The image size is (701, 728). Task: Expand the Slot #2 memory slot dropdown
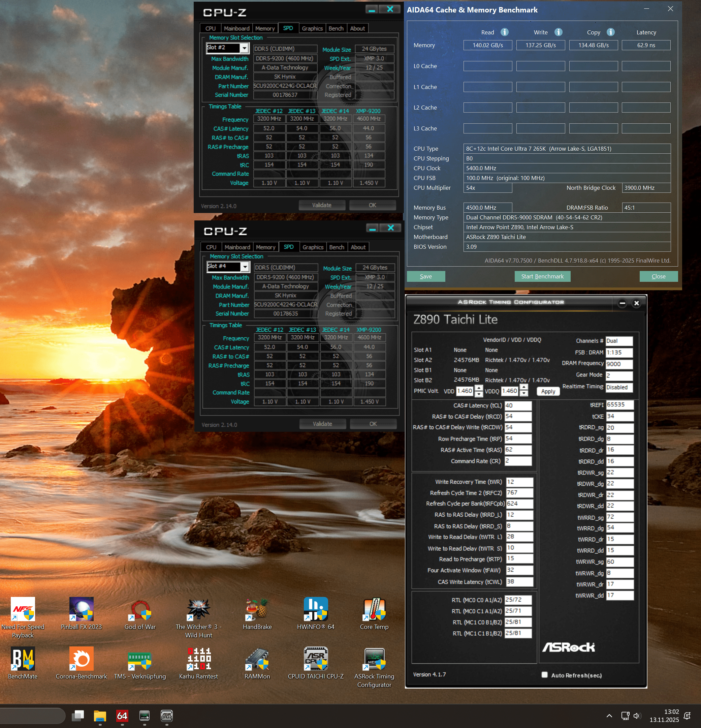[244, 48]
